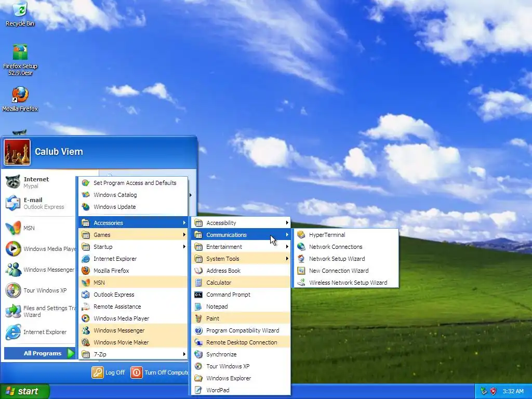Screen dimensions: 532x399
Task: Click the Windows Explorer icon in Accessories
Action: click(x=198, y=378)
